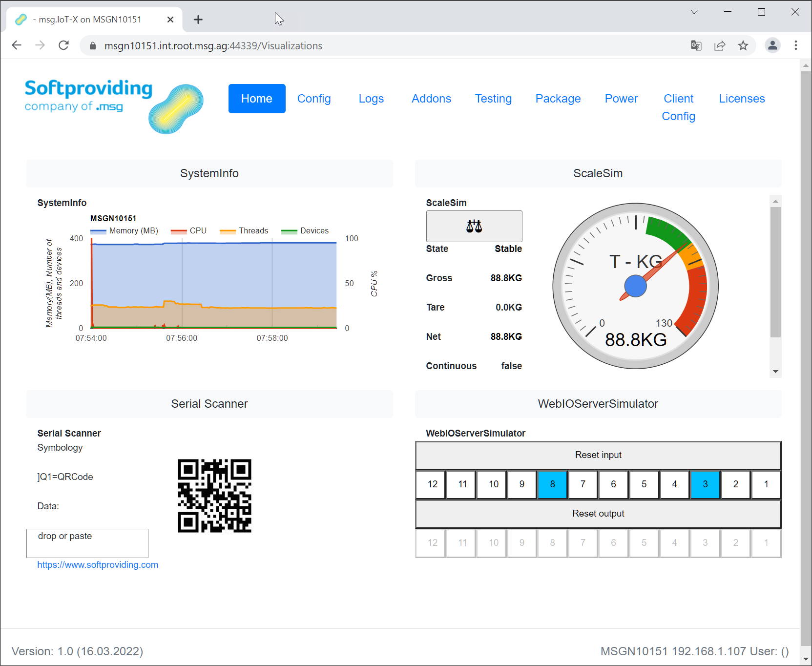Viewport: 812px width, 666px height.
Task: Follow the softproviding.com link
Action: pos(98,565)
